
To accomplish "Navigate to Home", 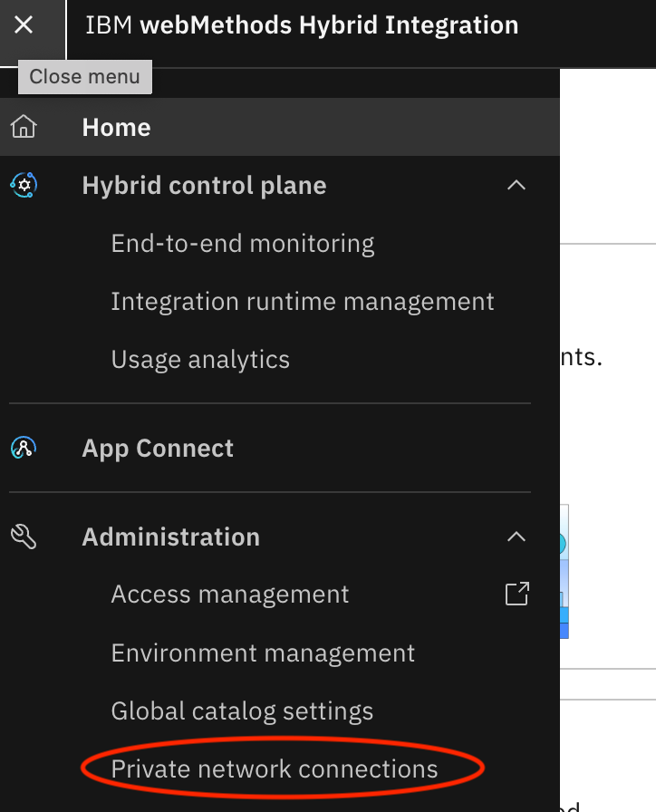I will pos(116,127).
